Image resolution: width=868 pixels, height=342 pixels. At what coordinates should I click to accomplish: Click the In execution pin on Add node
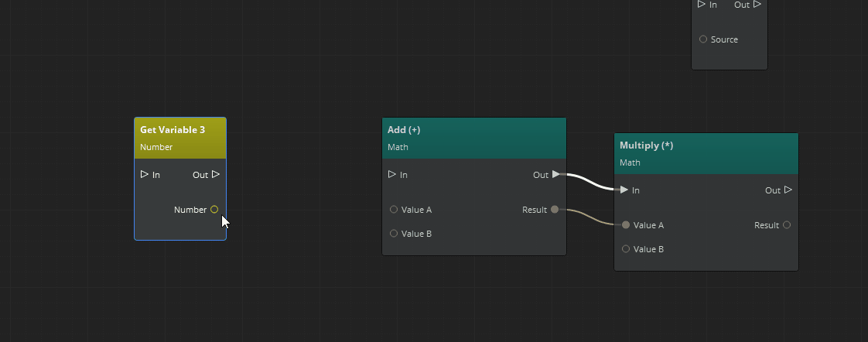[x=392, y=174]
